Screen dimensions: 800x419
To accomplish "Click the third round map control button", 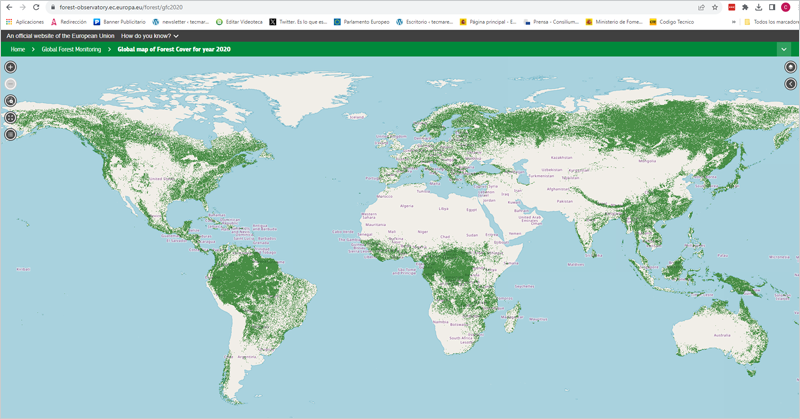I will click(11, 101).
